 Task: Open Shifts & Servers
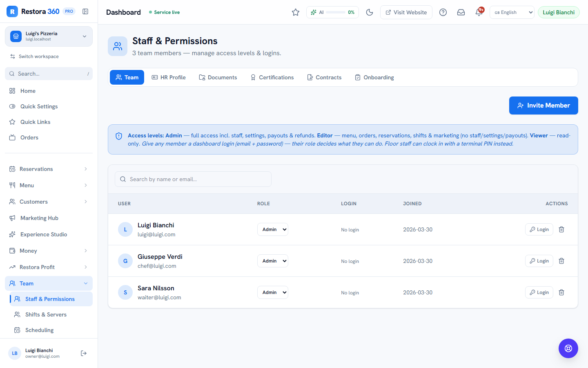click(x=51, y=314)
